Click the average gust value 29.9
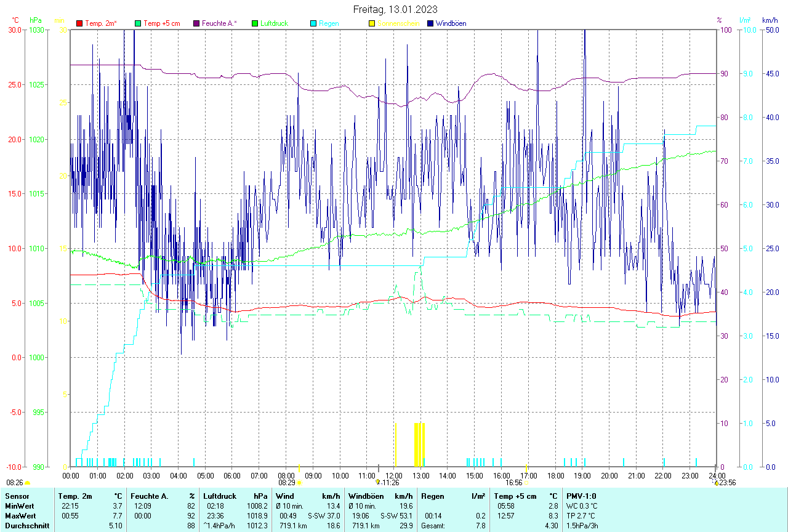 click(406, 526)
